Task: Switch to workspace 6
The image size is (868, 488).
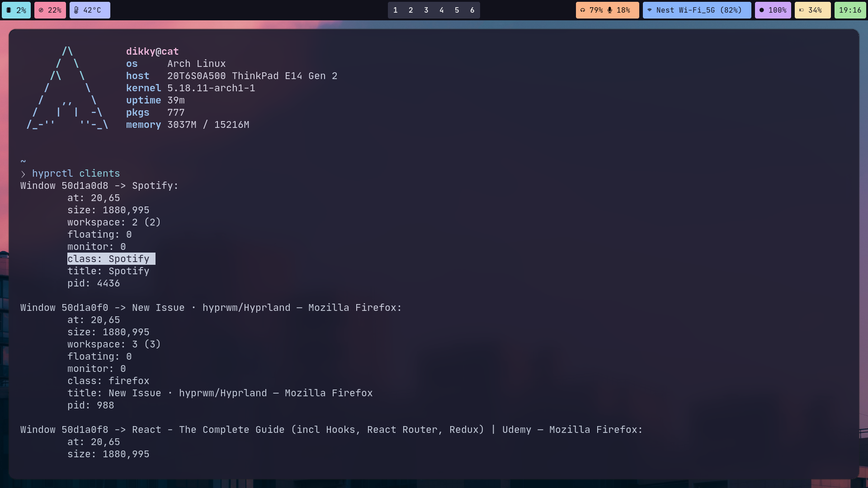Action: [x=472, y=10]
